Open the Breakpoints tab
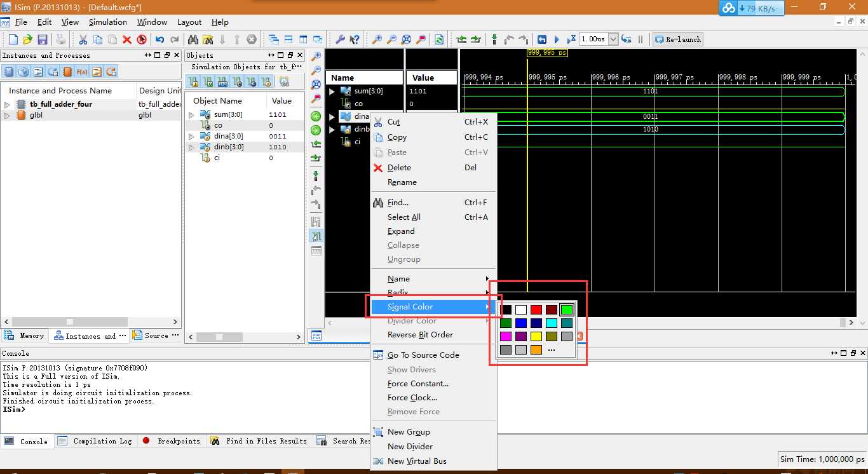 click(172, 441)
